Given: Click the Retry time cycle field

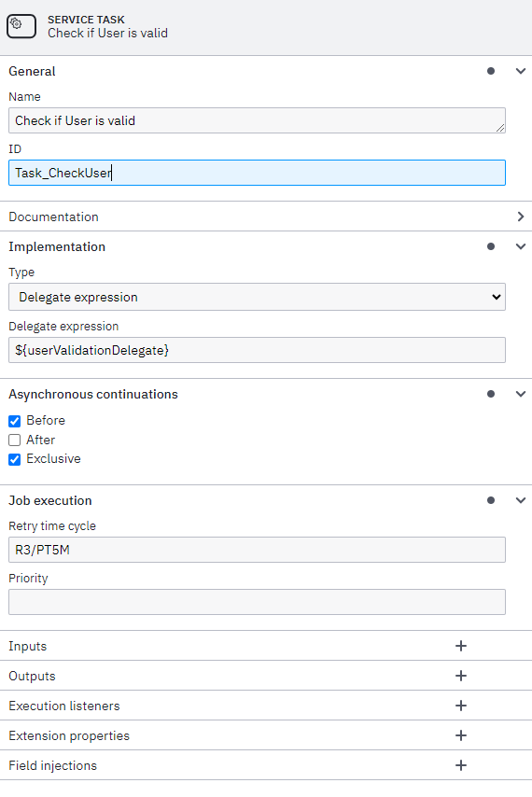Looking at the screenshot, I should tap(257, 550).
